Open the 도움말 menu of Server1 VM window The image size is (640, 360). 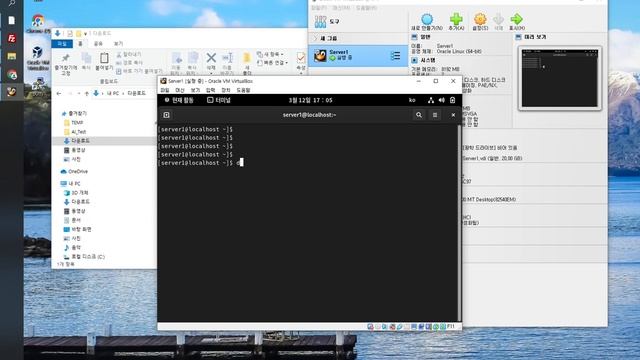pos(243,90)
